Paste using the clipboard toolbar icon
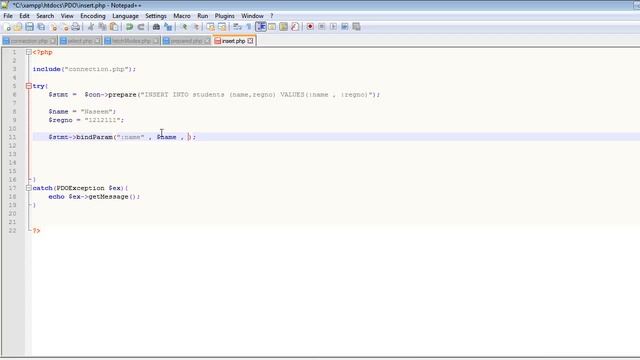The height and width of the screenshot is (360, 640). pyautogui.click(x=114, y=27)
